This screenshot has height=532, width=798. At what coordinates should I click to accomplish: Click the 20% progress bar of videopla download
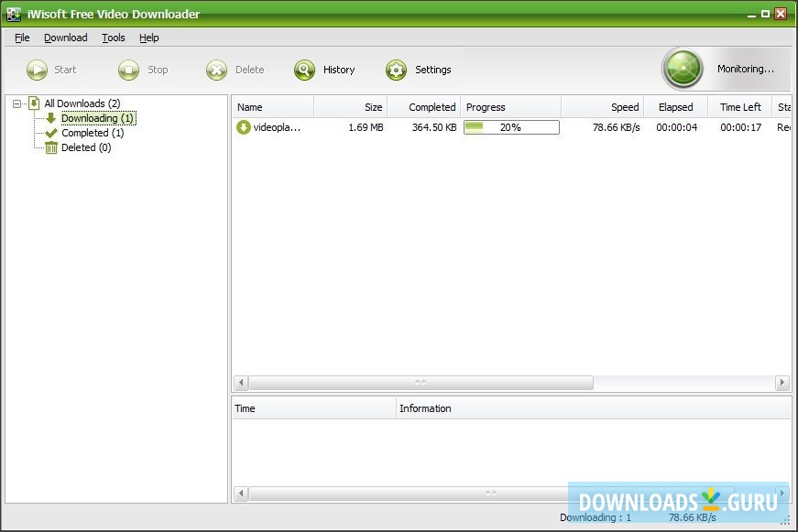511,127
